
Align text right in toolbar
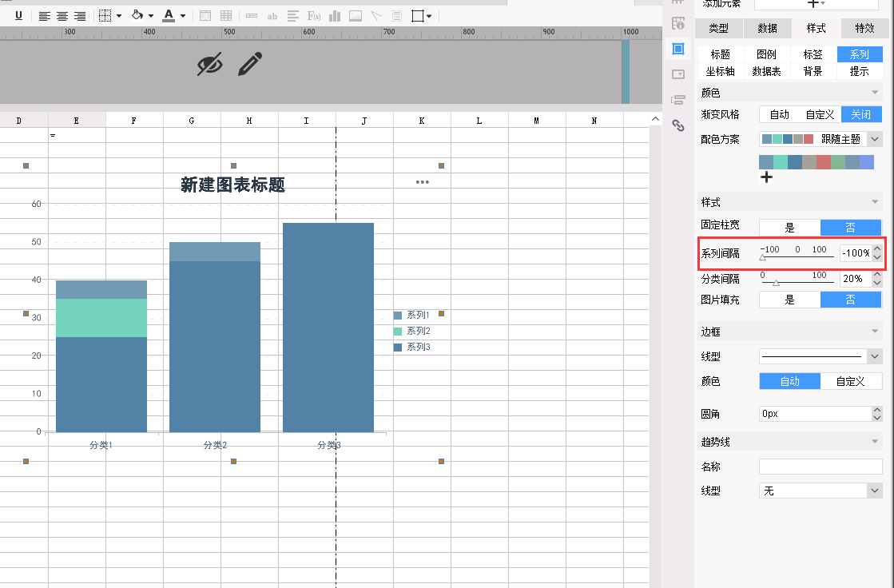click(80, 16)
